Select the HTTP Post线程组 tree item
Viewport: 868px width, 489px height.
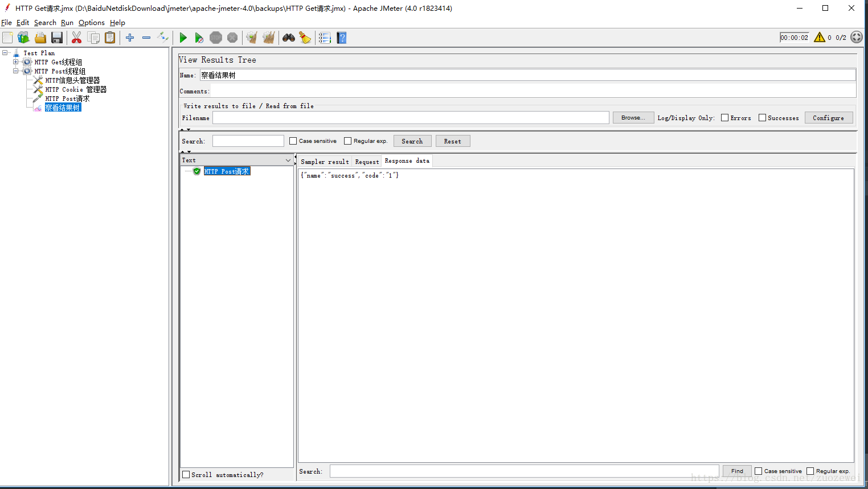[60, 71]
